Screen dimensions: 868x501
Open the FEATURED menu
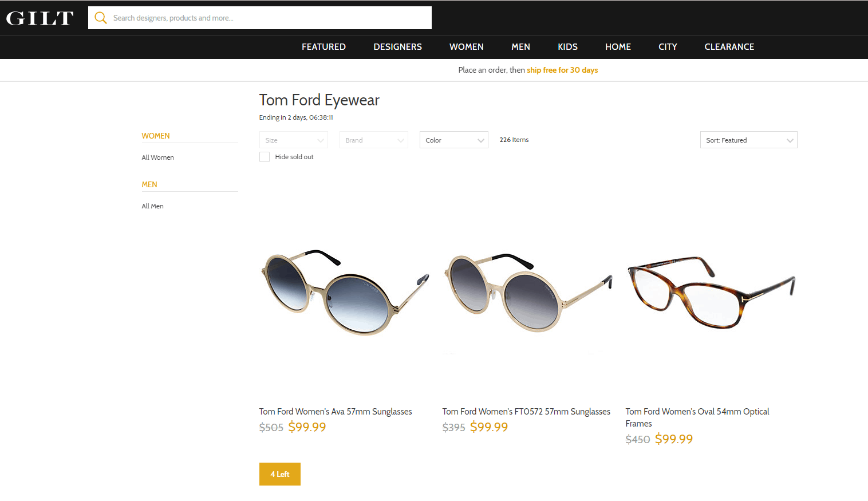click(x=323, y=47)
